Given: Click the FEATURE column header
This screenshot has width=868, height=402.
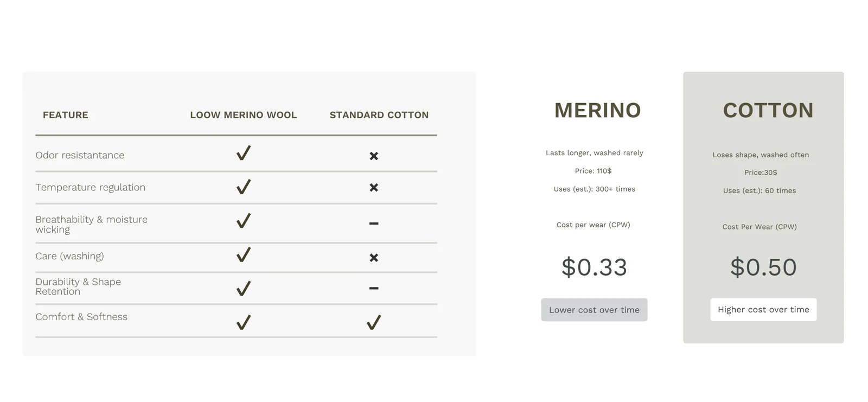Looking at the screenshot, I should [66, 115].
